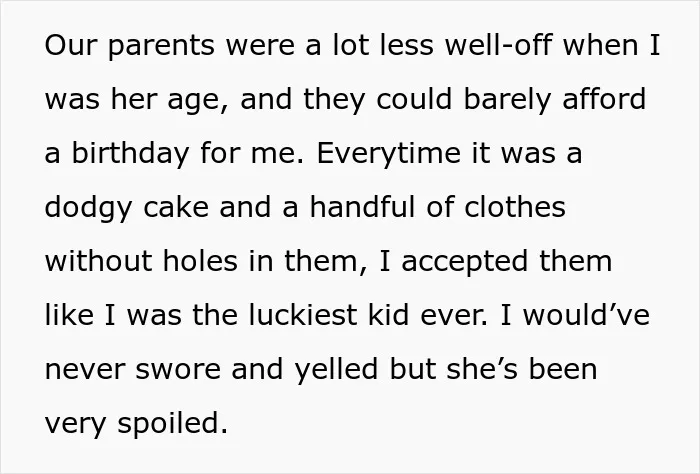Click the word "parents" in first line

coord(161,46)
